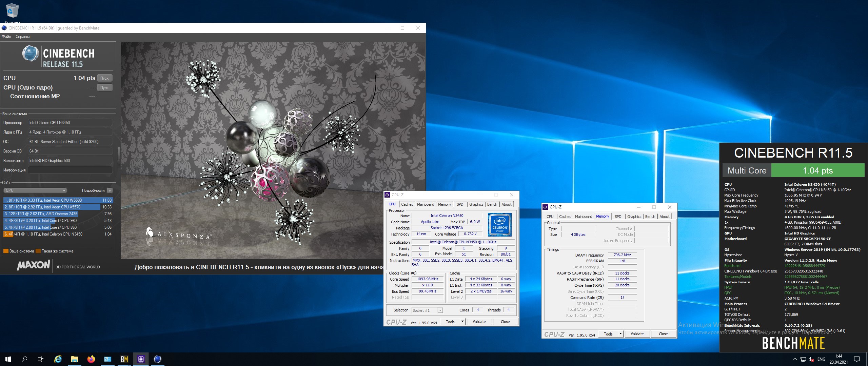Click Validate in CPU-Z memory window
Image resolution: width=868 pixels, height=366 pixels.
click(x=637, y=334)
